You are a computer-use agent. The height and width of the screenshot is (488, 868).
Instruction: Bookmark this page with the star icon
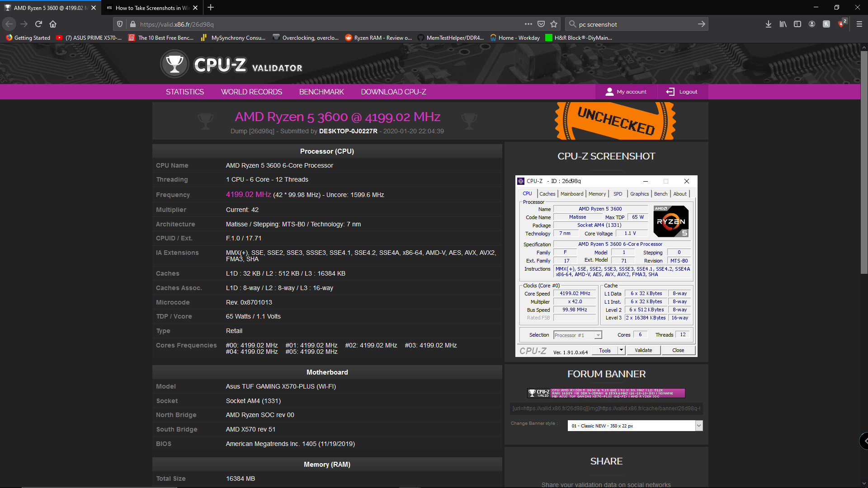point(554,24)
